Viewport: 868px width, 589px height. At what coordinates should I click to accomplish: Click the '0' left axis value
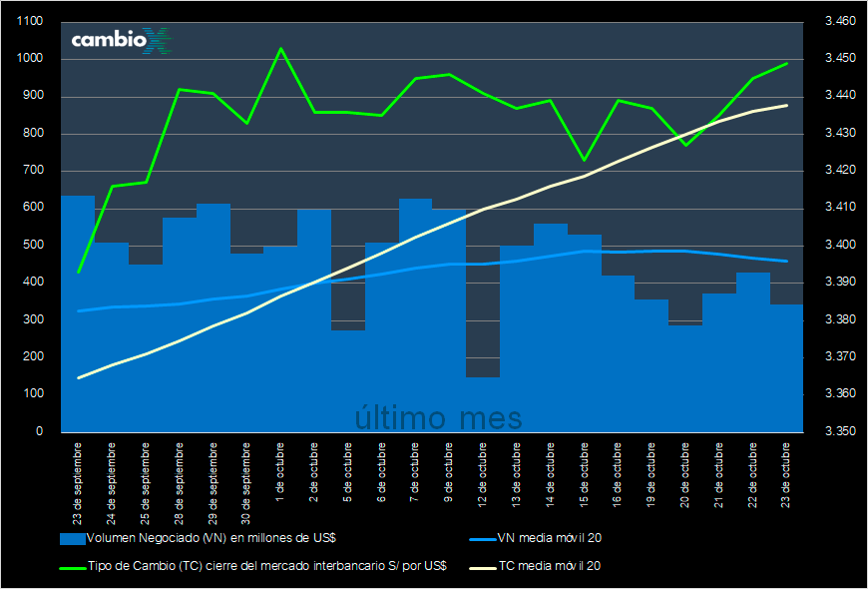[39, 431]
